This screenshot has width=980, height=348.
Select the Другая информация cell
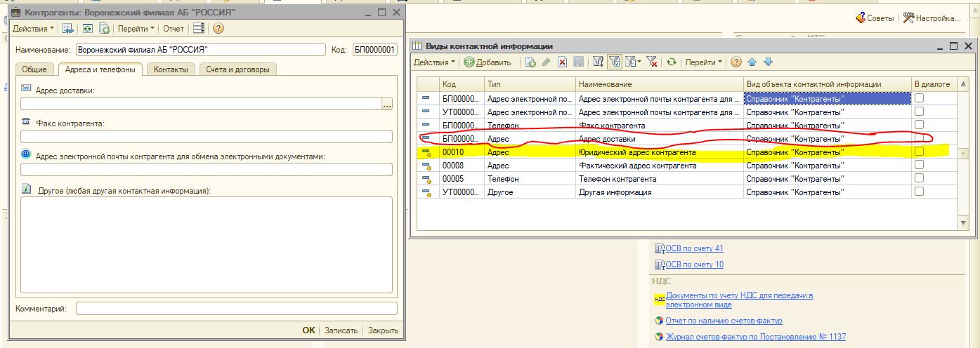[x=659, y=192]
